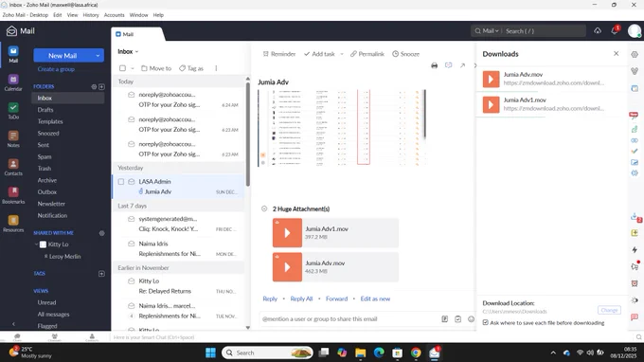Close the Downloads panel
Screen dimensions: 644x362
(617, 53)
